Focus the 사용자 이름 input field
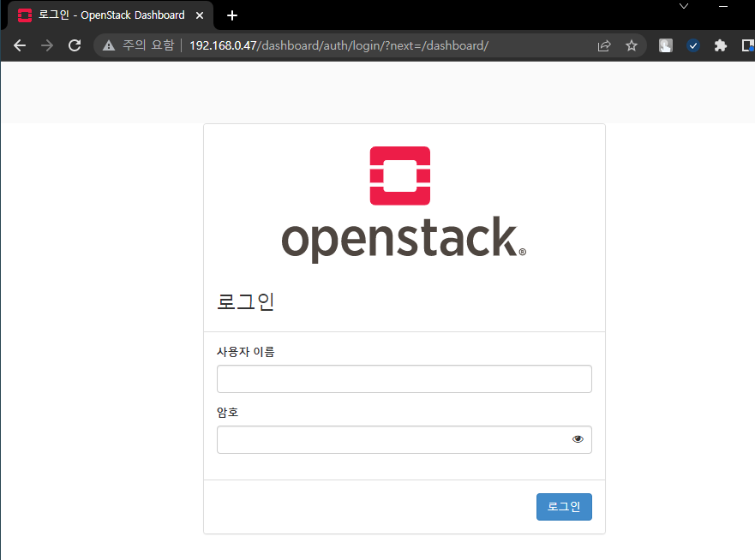This screenshot has height=560, width=755. 404,379
